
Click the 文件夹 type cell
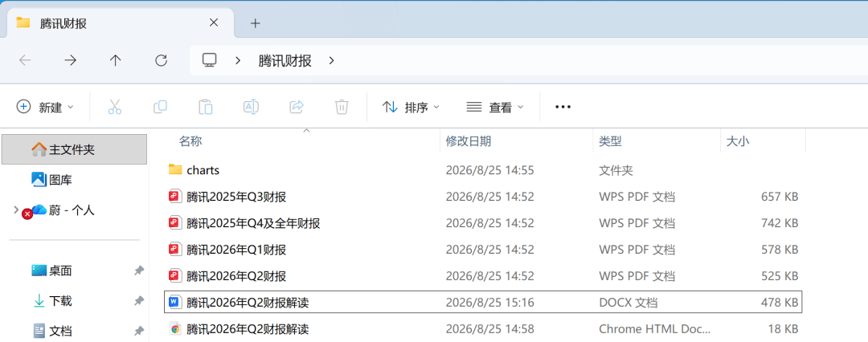[616, 170]
